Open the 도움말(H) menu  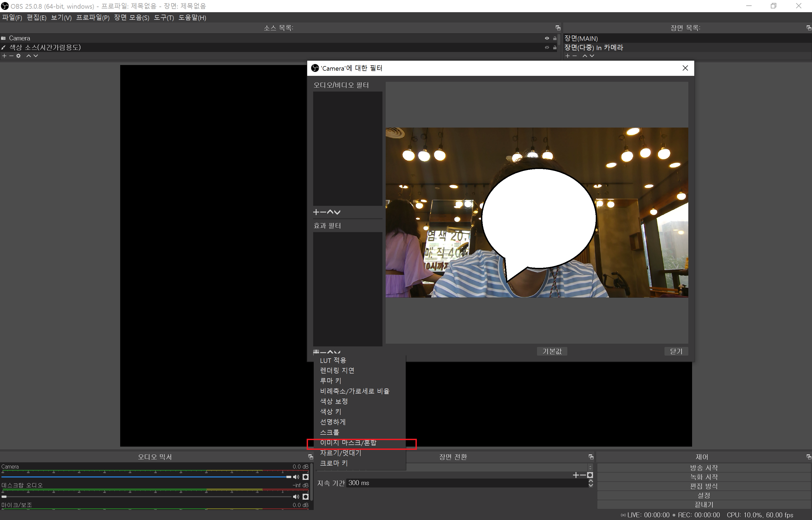point(192,18)
